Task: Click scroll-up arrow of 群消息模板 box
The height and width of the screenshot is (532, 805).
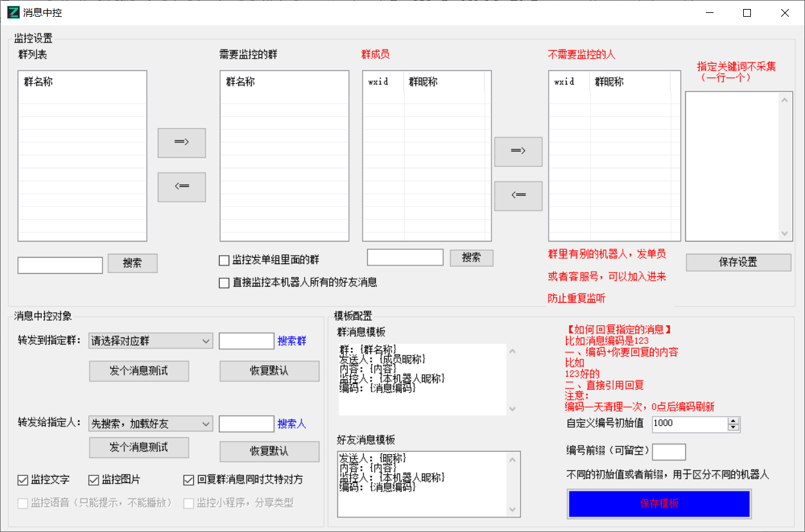Action: pos(513,351)
